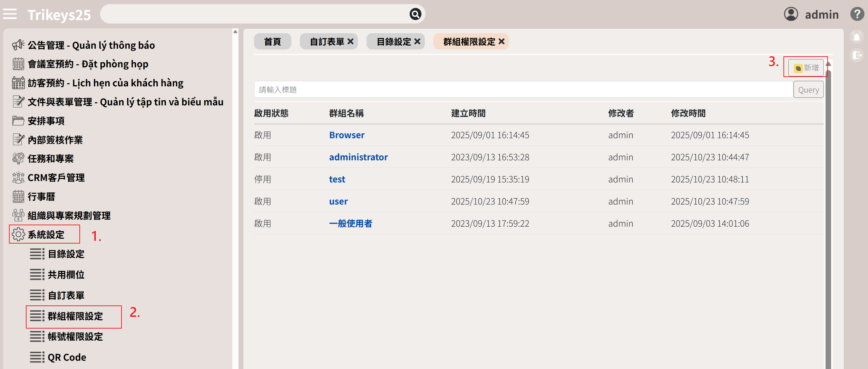This screenshot has height=369, width=868.
Task: Click the Query button
Action: pyautogui.click(x=808, y=90)
